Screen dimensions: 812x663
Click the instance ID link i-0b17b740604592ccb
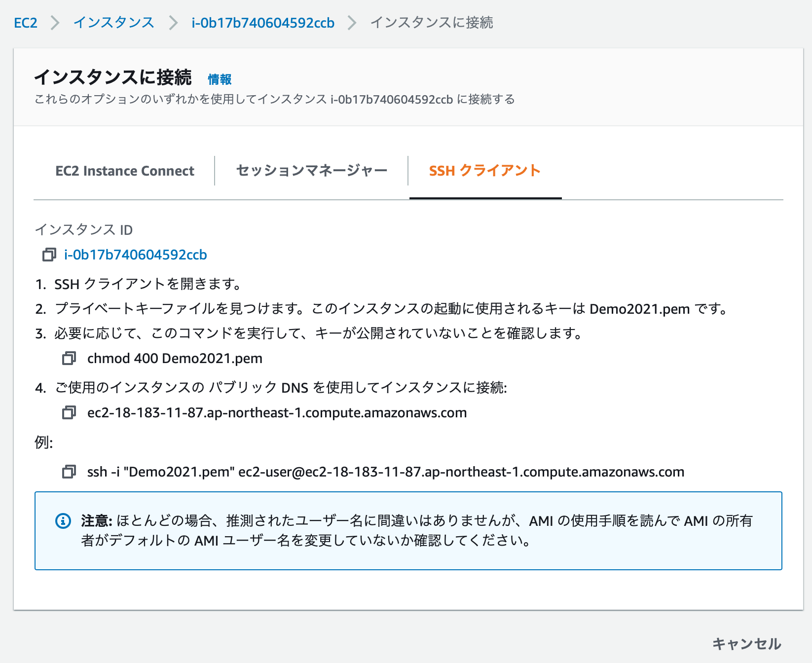coord(136,255)
